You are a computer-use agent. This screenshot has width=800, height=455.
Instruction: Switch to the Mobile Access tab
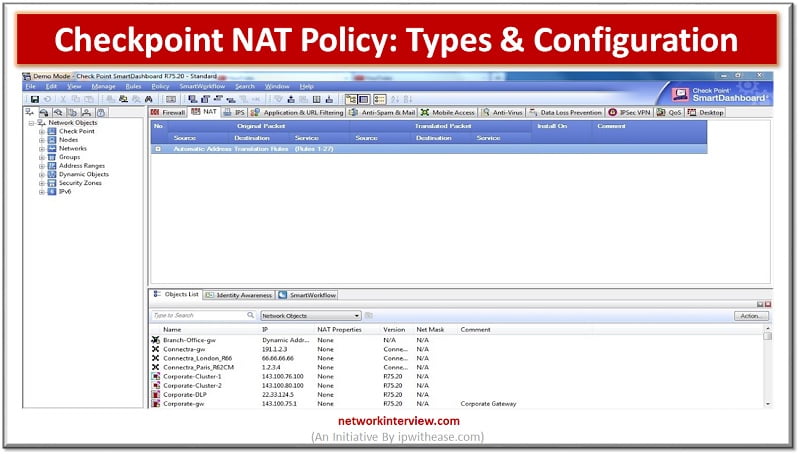[x=447, y=112]
